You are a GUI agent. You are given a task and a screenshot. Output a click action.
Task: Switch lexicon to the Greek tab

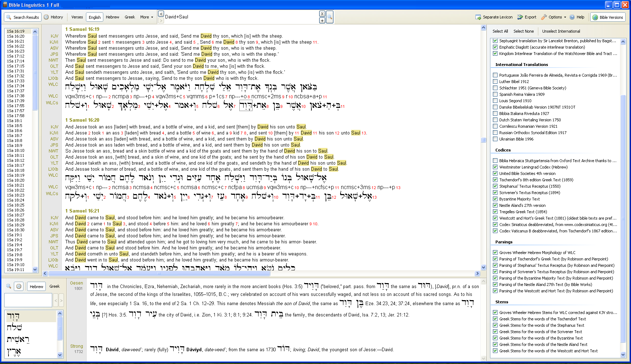coord(54,286)
